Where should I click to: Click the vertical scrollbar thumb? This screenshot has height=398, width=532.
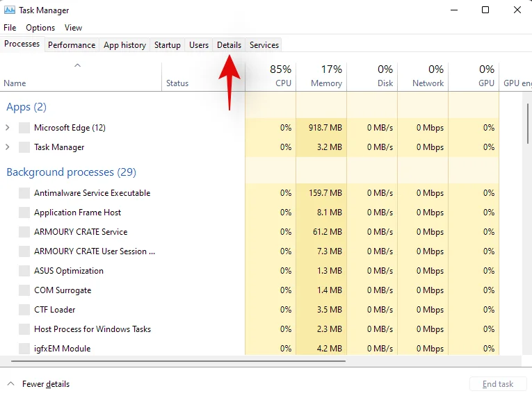coord(528,124)
